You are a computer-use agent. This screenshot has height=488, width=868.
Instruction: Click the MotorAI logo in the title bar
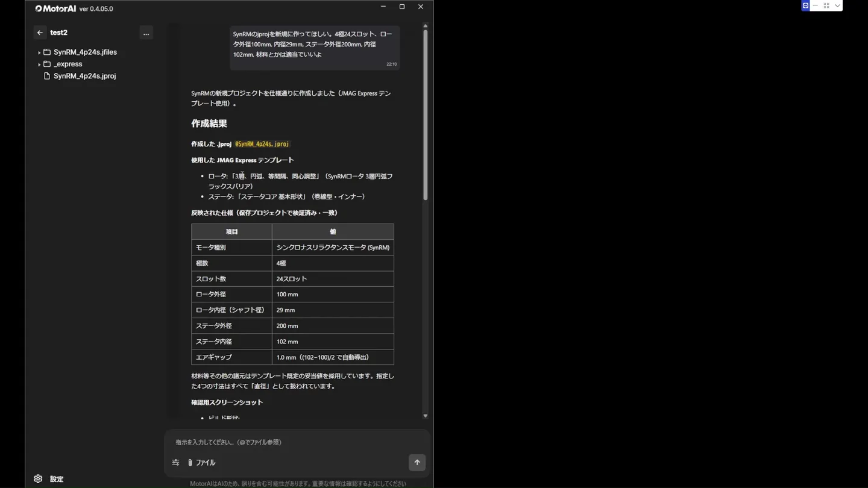tap(55, 8)
